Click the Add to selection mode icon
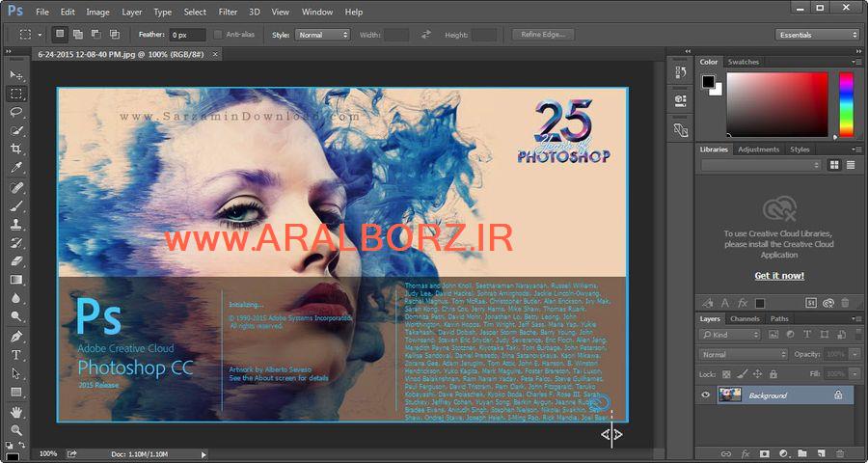The width and height of the screenshot is (868, 463). (x=78, y=35)
